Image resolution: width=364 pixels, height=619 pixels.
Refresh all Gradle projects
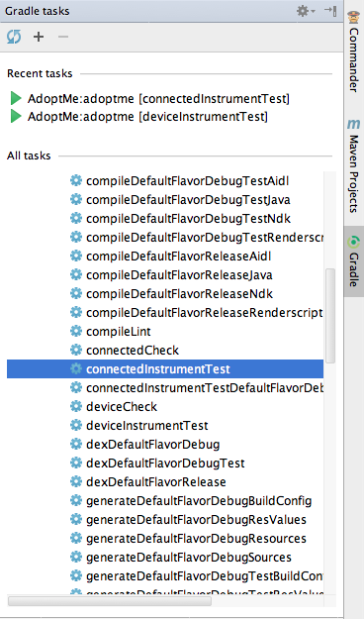coord(14,37)
